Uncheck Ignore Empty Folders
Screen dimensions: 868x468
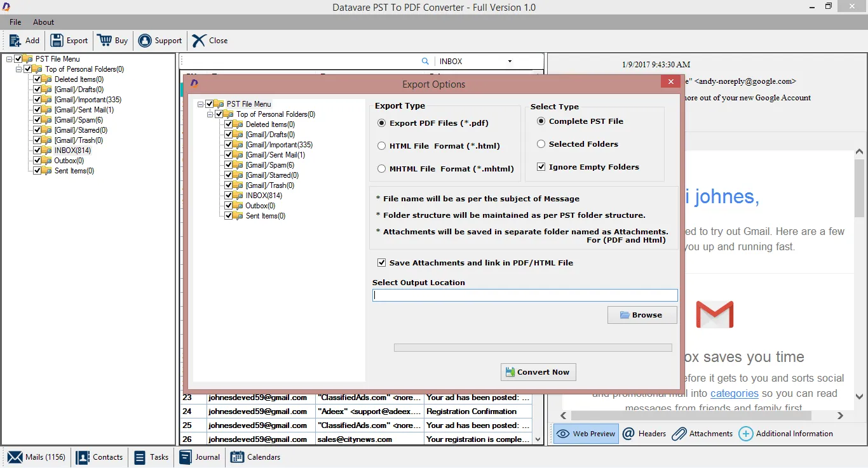point(541,166)
